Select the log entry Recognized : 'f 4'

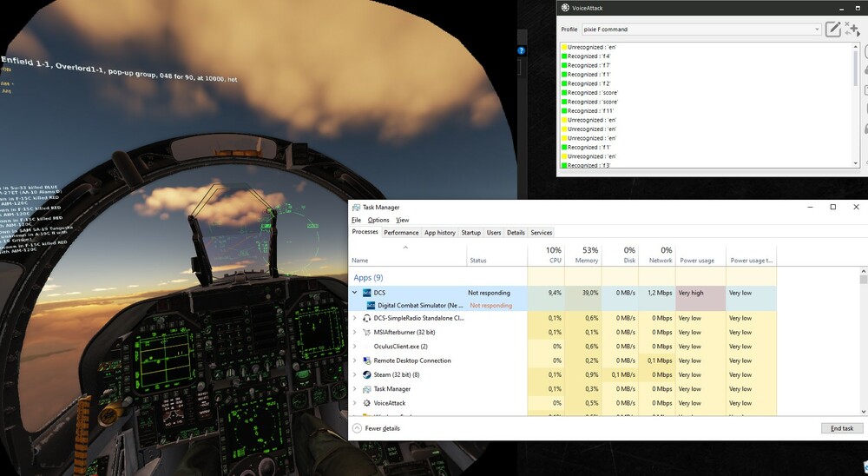(589, 56)
